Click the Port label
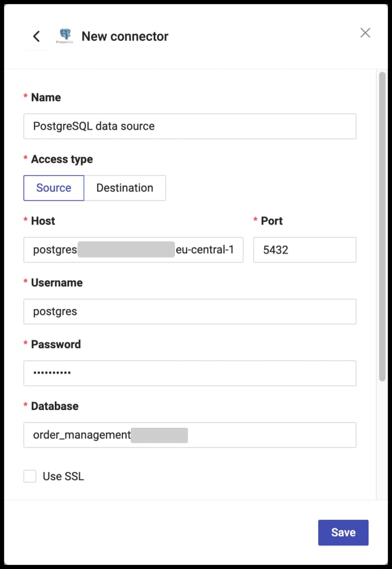 tap(272, 221)
